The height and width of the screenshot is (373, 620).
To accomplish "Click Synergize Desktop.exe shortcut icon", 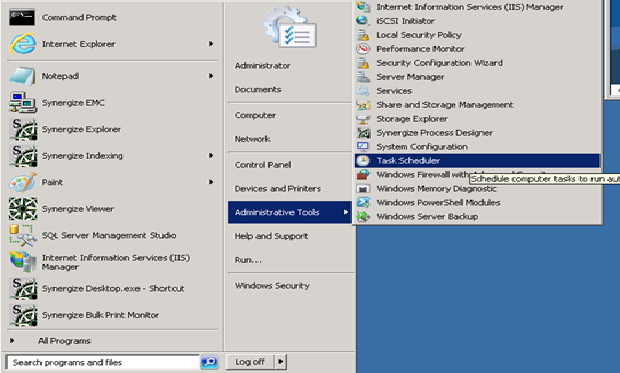I will click(x=24, y=288).
